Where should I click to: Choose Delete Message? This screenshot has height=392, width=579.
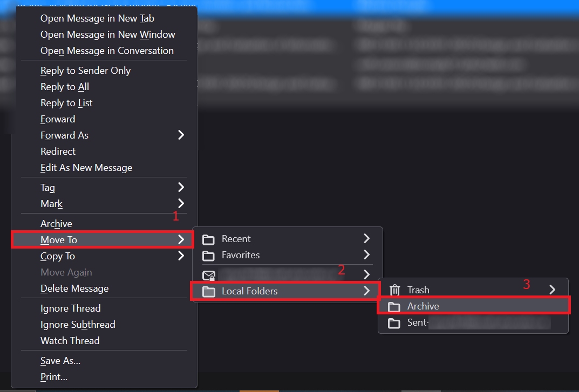click(x=104, y=288)
